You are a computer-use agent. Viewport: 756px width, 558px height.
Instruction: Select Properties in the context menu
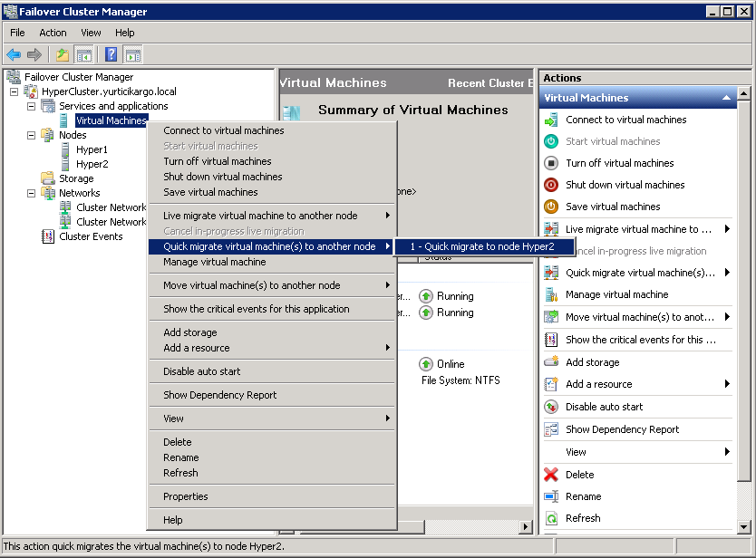(x=185, y=496)
